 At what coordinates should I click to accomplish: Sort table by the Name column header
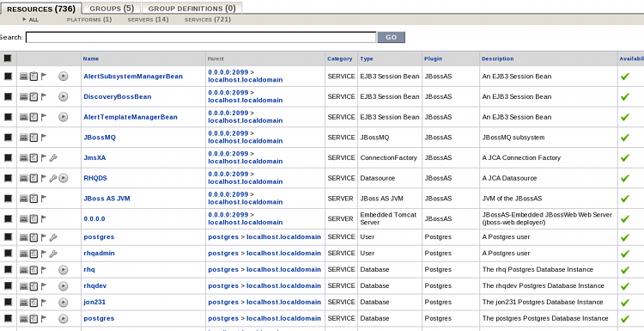tap(91, 58)
